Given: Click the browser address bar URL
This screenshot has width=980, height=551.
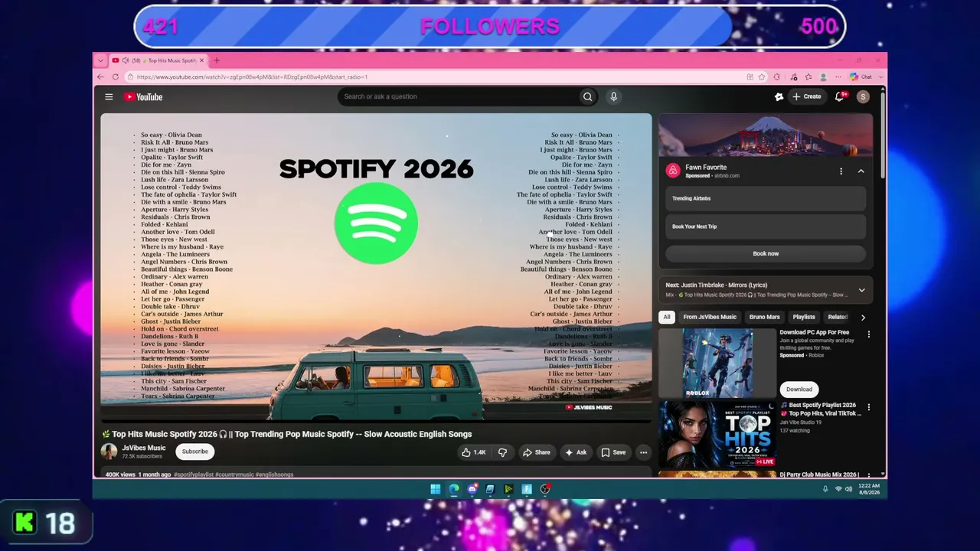Looking at the screenshot, I should (x=252, y=77).
